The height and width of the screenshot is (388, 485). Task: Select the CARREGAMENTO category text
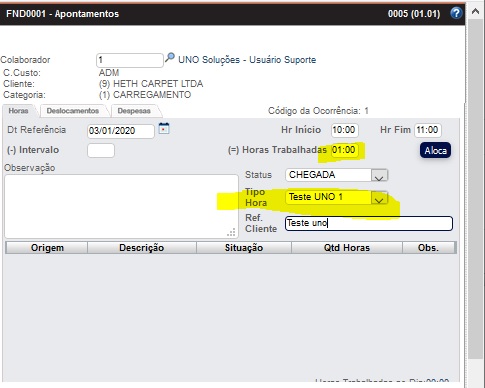(x=152, y=95)
